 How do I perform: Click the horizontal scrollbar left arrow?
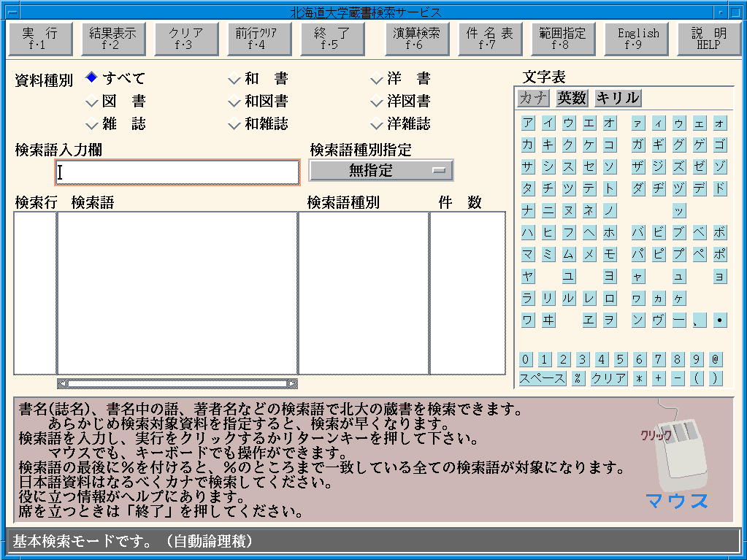click(62, 383)
